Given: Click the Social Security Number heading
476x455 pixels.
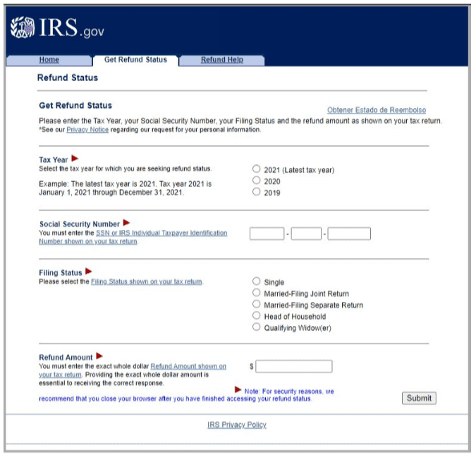Looking at the screenshot, I should (x=80, y=224).
